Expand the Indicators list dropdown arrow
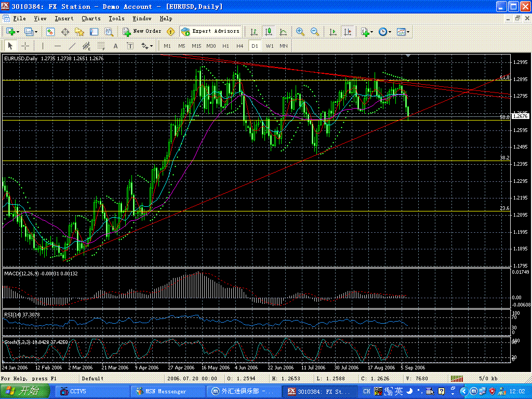The height and width of the screenshot is (399, 532). [372, 32]
